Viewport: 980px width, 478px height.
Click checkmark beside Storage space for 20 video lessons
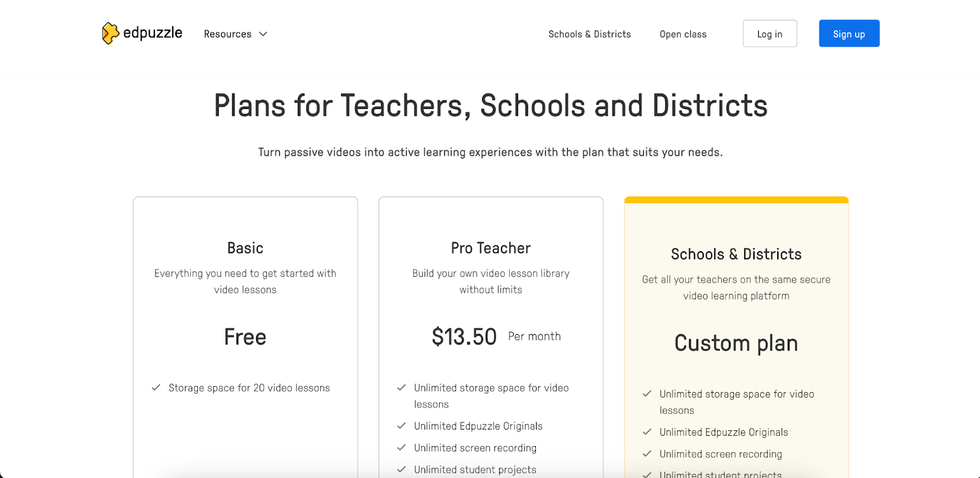[x=156, y=387]
